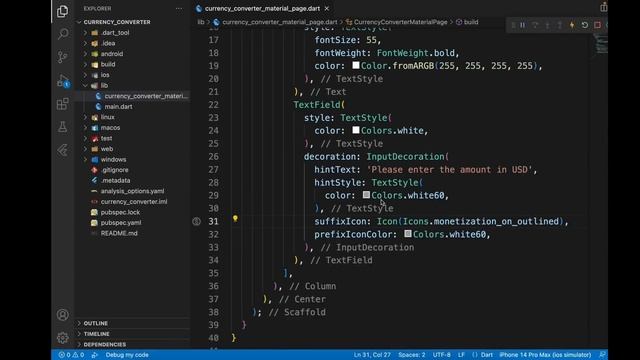Screen dimensions: 640x360
Task: Open the Extensions view
Action: [x=62, y=104]
